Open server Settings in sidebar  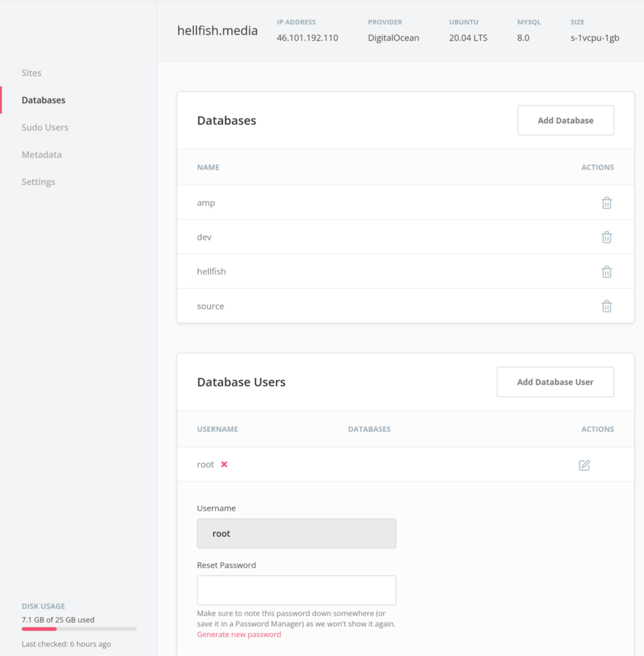pyautogui.click(x=38, y=182)
